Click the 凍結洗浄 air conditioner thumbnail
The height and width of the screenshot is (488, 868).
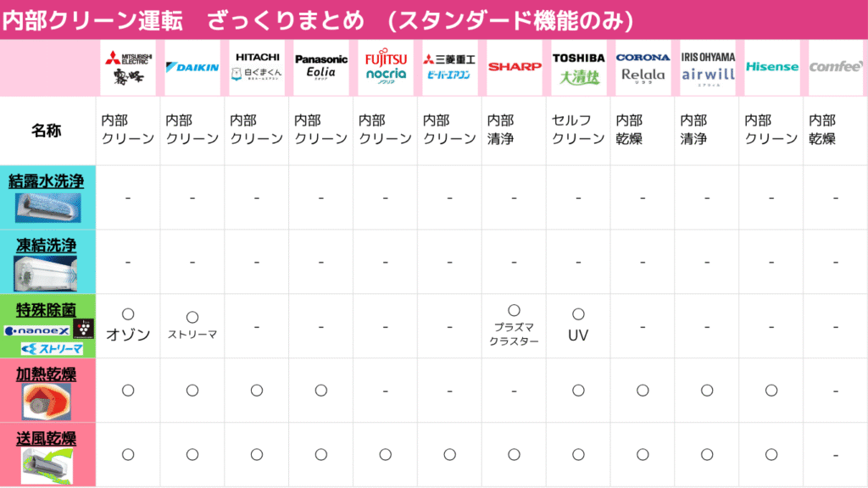pyautogui.click(x=46, y=274)
